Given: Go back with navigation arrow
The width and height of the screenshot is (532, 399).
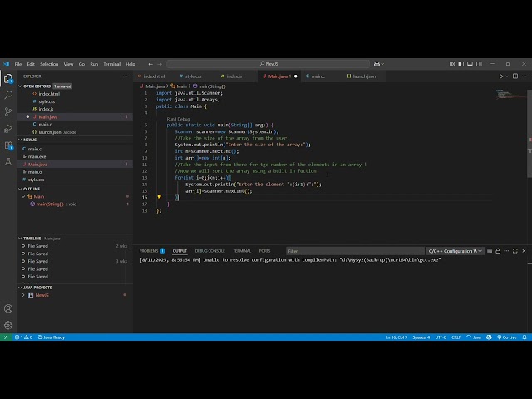Looking at the screenshot, I should (x=150, y=64).
